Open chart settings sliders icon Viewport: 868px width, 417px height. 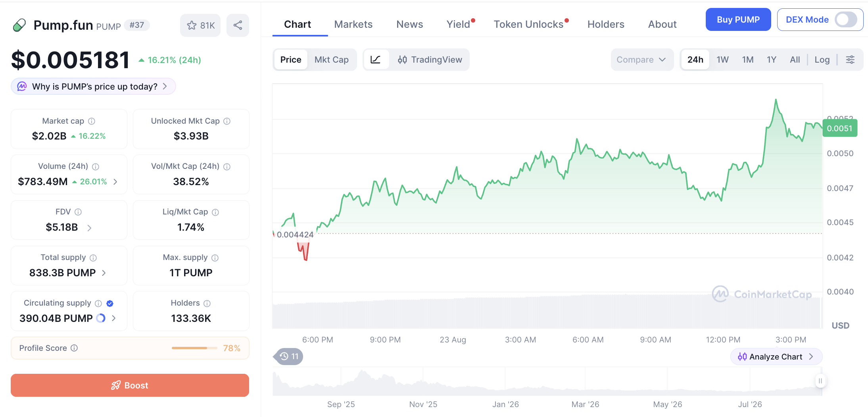click(x=850, y=59)
